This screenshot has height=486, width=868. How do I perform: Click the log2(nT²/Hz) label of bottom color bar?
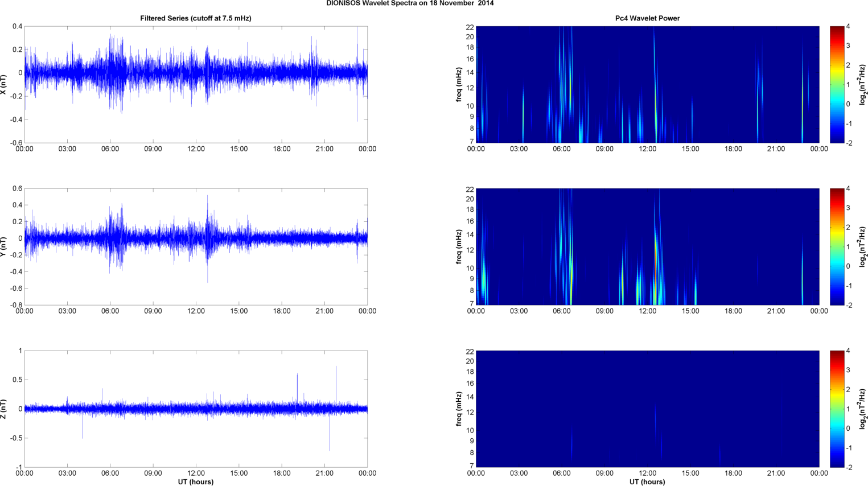point(862,409)
